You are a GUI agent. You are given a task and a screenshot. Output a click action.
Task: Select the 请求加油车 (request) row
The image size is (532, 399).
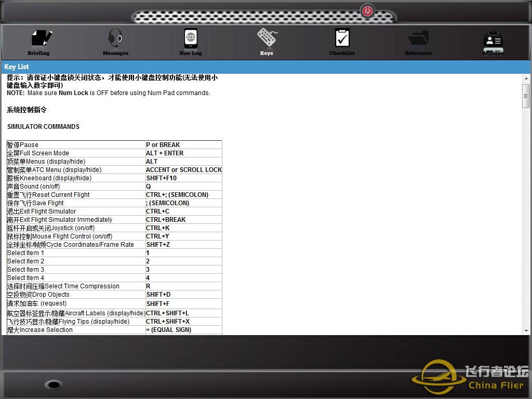[x=114, y=303]
